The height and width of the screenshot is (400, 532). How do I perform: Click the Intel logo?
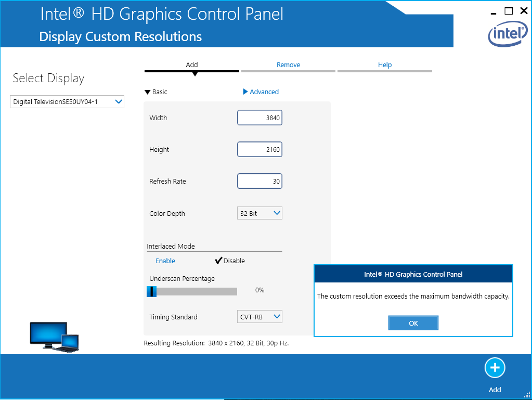point(508,34)
